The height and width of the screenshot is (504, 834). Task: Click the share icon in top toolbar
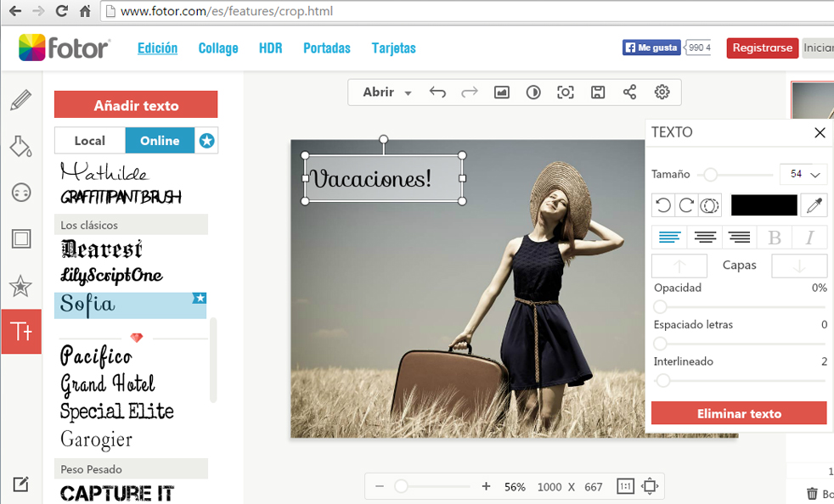click(629, 92)
